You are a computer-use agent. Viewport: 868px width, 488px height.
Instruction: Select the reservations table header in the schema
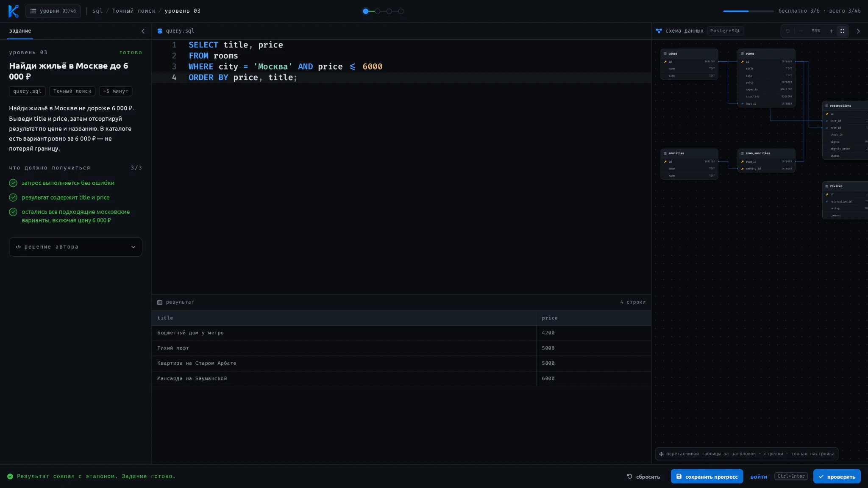(x=845, y=105)
